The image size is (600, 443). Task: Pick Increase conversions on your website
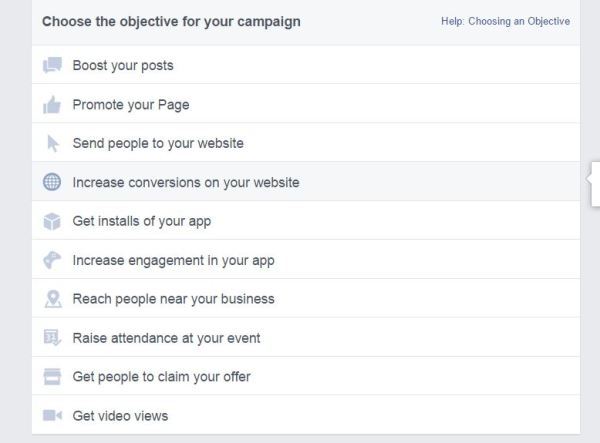(x=186, y=182)
